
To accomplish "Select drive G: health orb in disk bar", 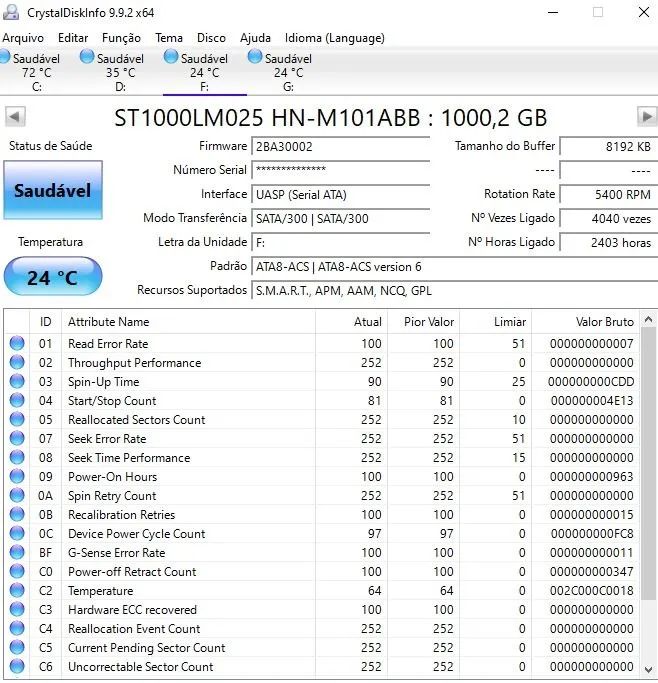I will coord(255,57).
